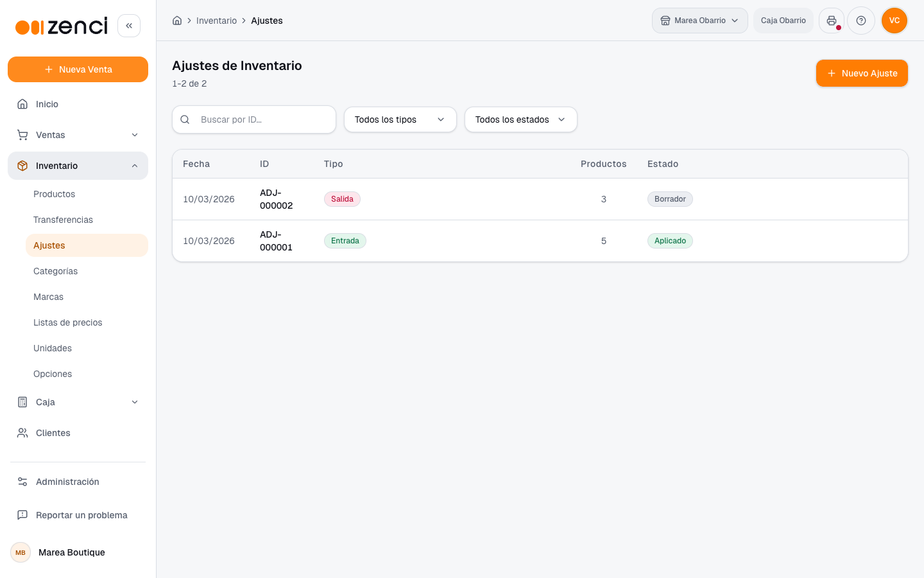The image size is (924, 578).
Task: Select Categorías in the sidebar
Action: tap(87, 271)
